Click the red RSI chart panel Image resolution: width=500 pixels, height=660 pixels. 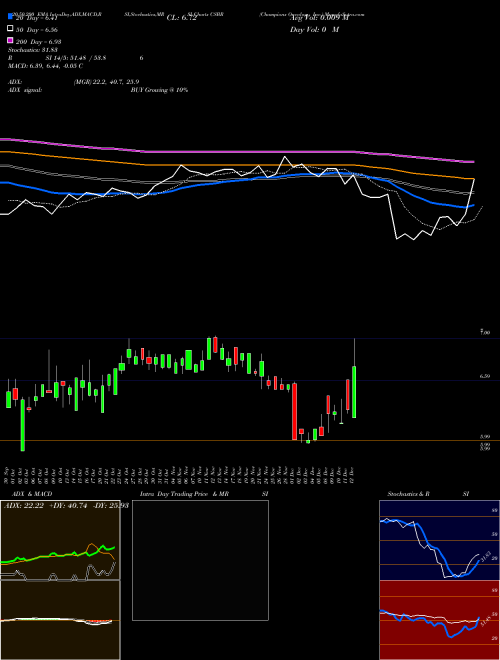tap(439, 620)
